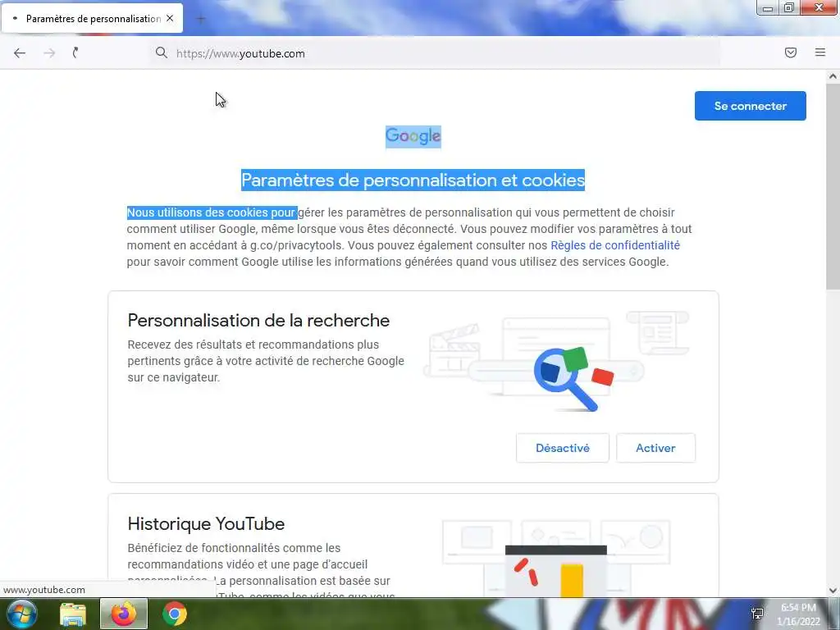Close the Paramètres de personnalisation tab
840x630 pixels.
pyautogui.click(x=170, y=18)
